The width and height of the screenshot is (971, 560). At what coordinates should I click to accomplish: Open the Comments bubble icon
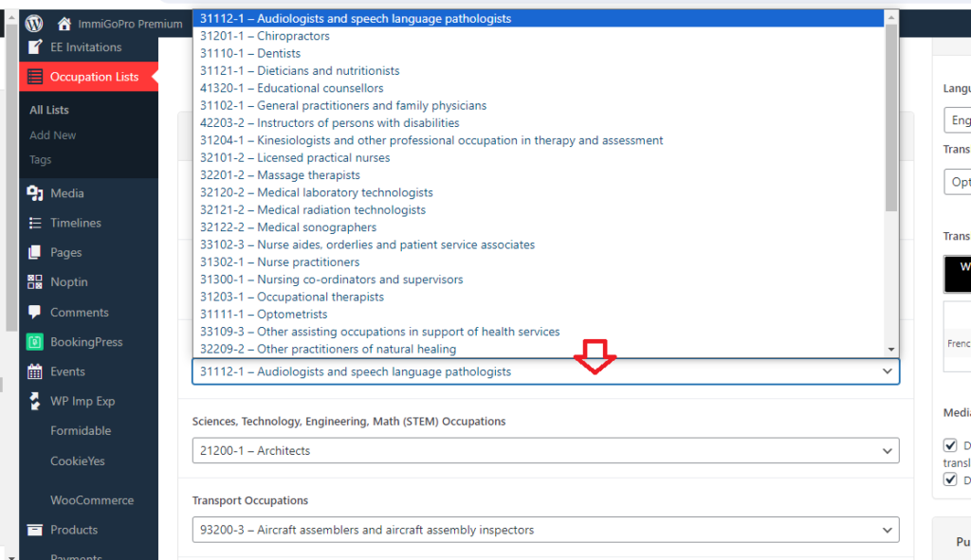click(35, 312)
